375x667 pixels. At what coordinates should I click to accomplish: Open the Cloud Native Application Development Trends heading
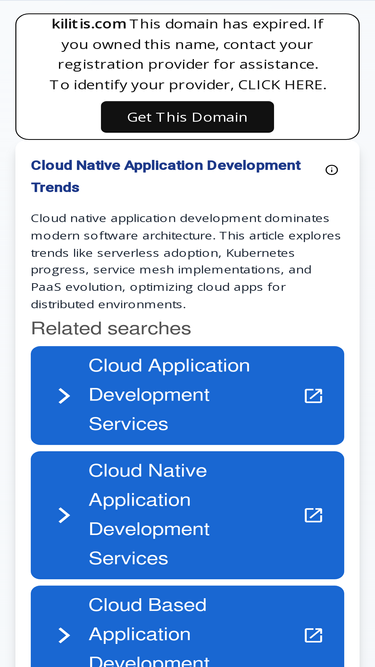pos(166,176)
